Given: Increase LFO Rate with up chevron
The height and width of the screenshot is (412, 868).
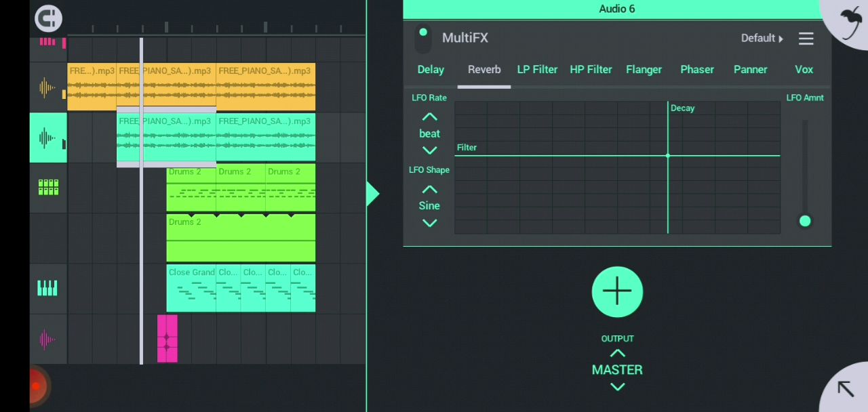Looking at the screenshot, I should pyautogui.click(x=429, y=117).
